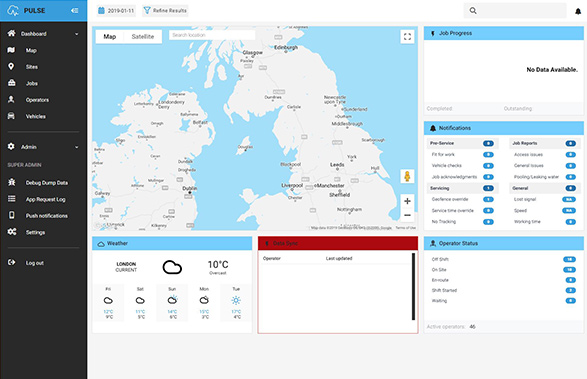Select the Sun forecast day

[x=172, y=303]
